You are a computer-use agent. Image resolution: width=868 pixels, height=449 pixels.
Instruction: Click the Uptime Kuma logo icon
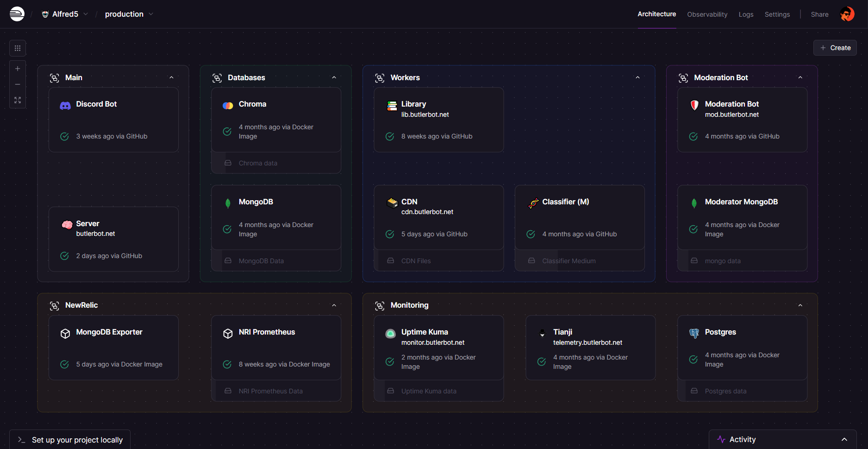pyautogui.click(x=391, y=333)
